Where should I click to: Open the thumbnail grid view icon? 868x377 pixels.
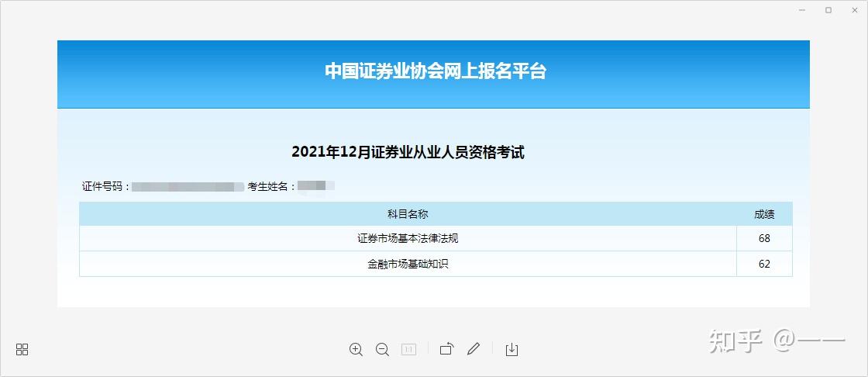22,349
